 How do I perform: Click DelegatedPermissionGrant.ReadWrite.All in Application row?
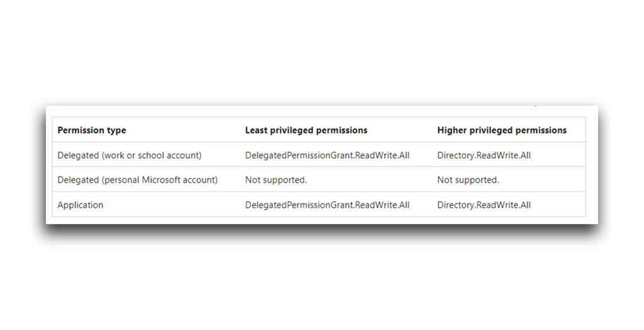click(x=327, y=205)
